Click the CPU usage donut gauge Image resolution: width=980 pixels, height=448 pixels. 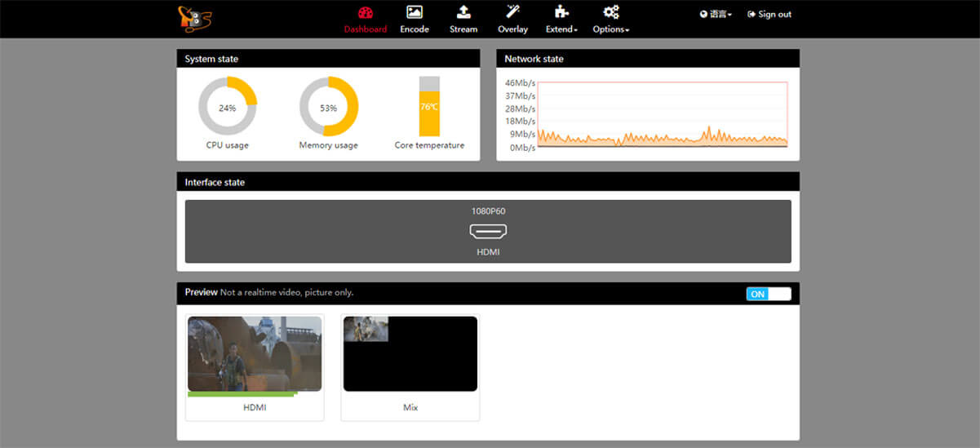coord(228,106)
